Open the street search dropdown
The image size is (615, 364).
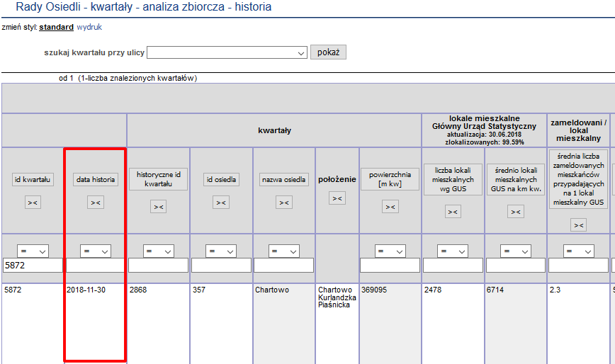click(227, 53)
